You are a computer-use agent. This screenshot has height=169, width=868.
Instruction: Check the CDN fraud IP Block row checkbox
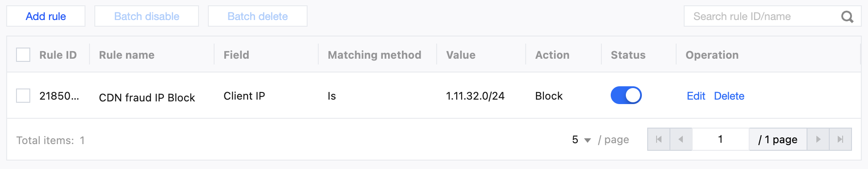point(23,96)
